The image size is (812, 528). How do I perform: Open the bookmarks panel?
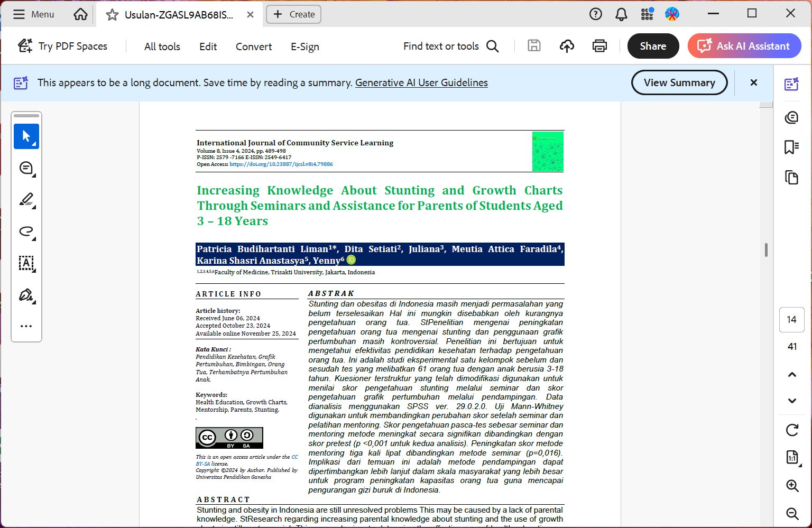pyautogui.click(x=791, y=147)
